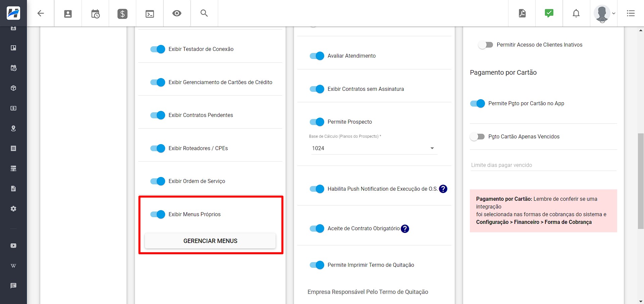Click scrollbar up arrow at top right
This screenshot has height=304, width=644.
641,30
